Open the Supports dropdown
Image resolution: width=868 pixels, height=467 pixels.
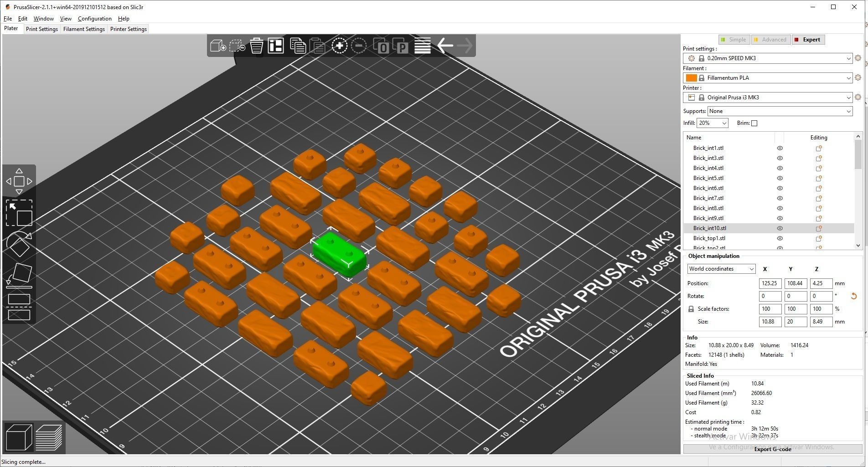coord(780,111)
